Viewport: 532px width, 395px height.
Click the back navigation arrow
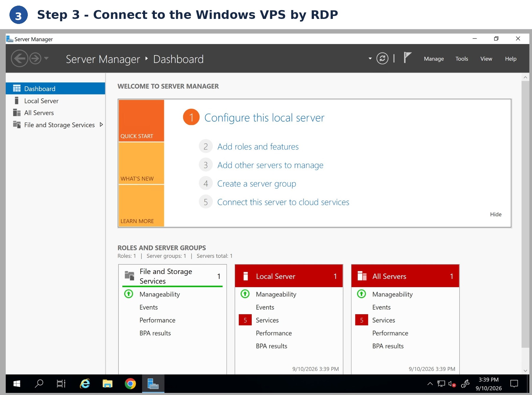coord(20,58)
